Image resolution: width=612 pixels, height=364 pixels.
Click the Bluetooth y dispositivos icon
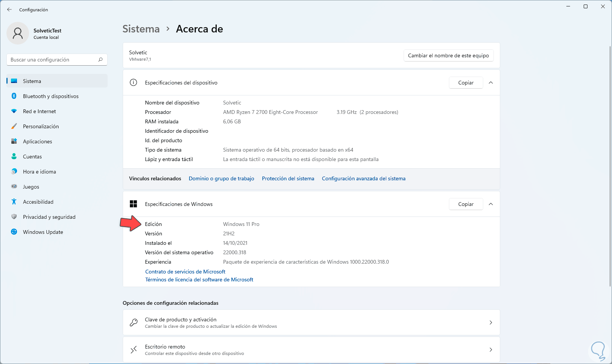coord(14,96)
